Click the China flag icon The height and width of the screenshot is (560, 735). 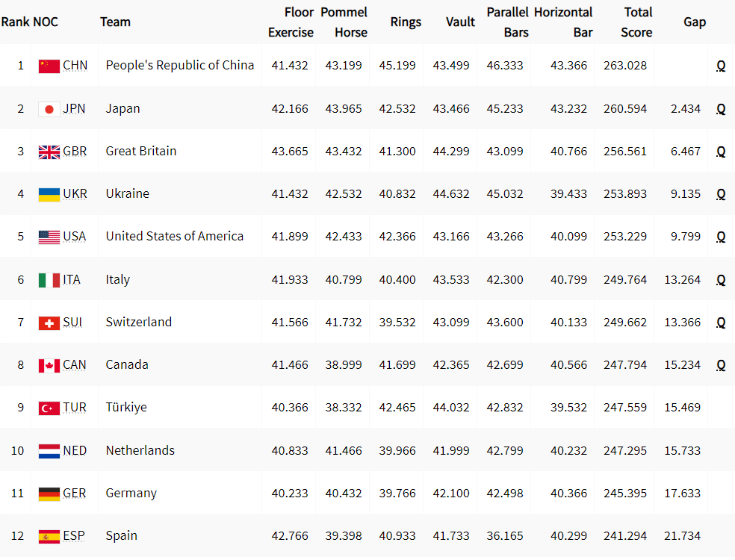49,66
